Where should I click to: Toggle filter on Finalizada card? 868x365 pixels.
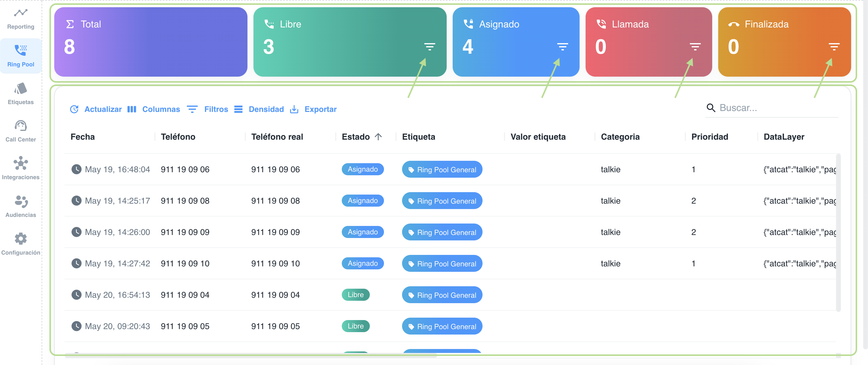[x=834, y=46]
